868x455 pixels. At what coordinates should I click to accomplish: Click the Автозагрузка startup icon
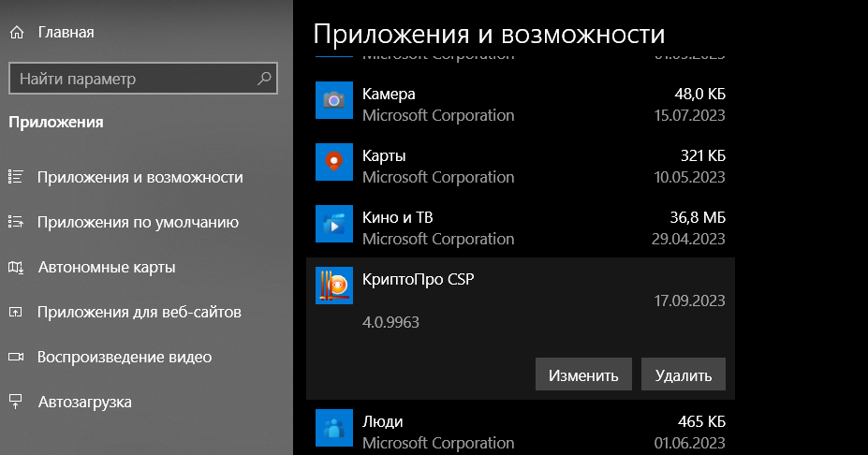coord(16,402)
